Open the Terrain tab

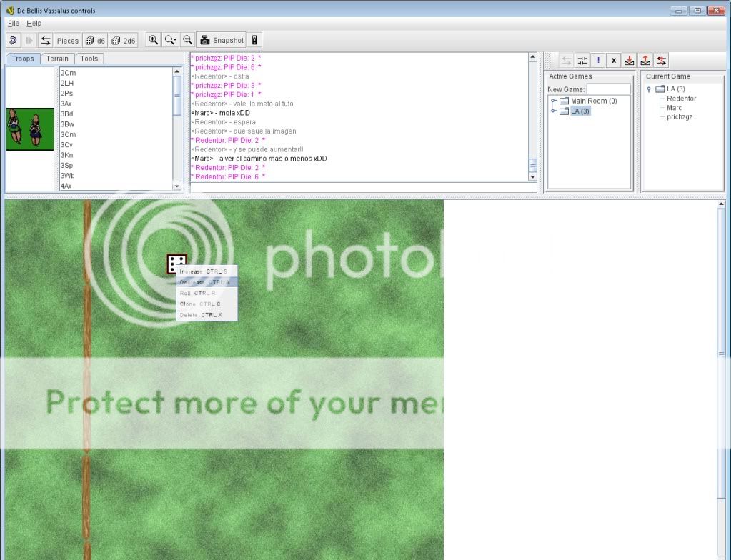pyautogui.click(x=57, y=59)
